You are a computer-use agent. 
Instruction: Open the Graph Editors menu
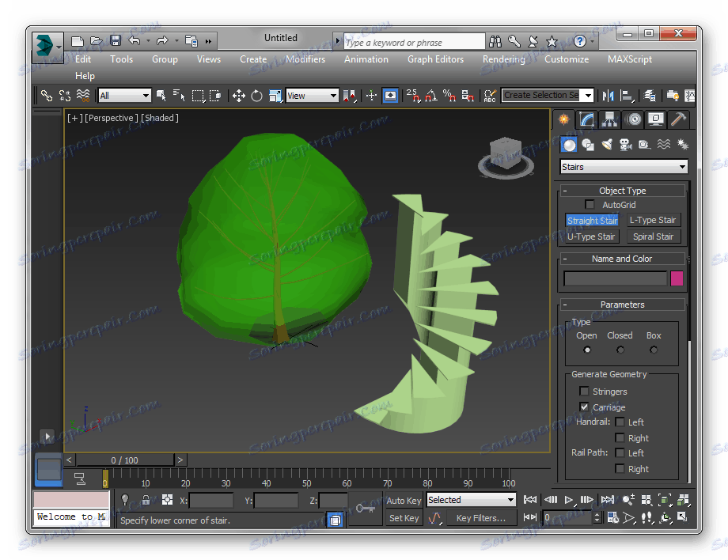(435, 59)
